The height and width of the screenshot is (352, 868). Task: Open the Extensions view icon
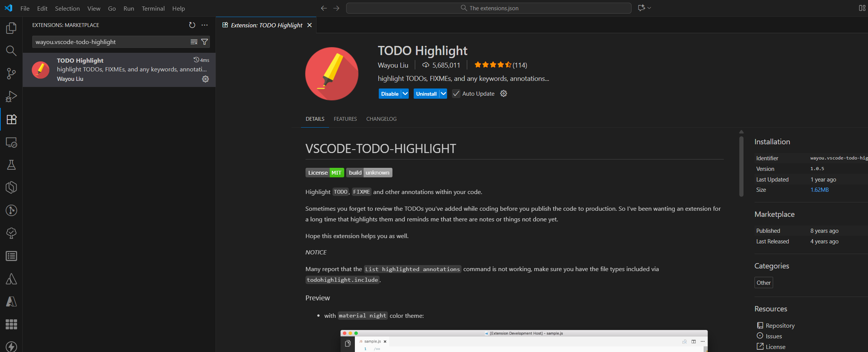(x=11, y=119)
